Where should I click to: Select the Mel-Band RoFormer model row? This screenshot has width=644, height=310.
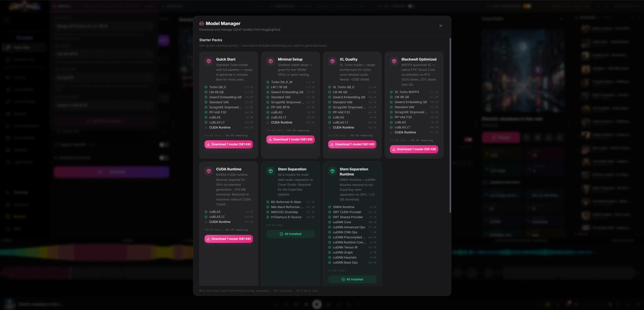click(290, 207)
